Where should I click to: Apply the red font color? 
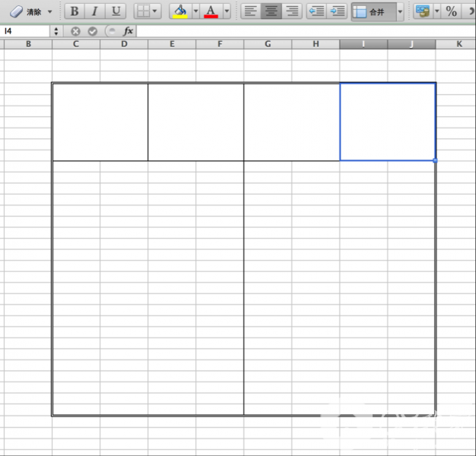click(211, 12)
